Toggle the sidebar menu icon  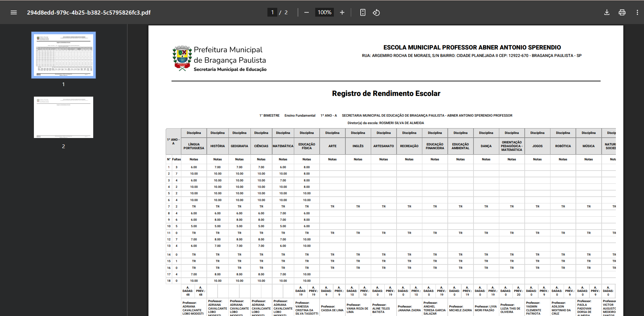pyautogui.click(x=14, y=13)
